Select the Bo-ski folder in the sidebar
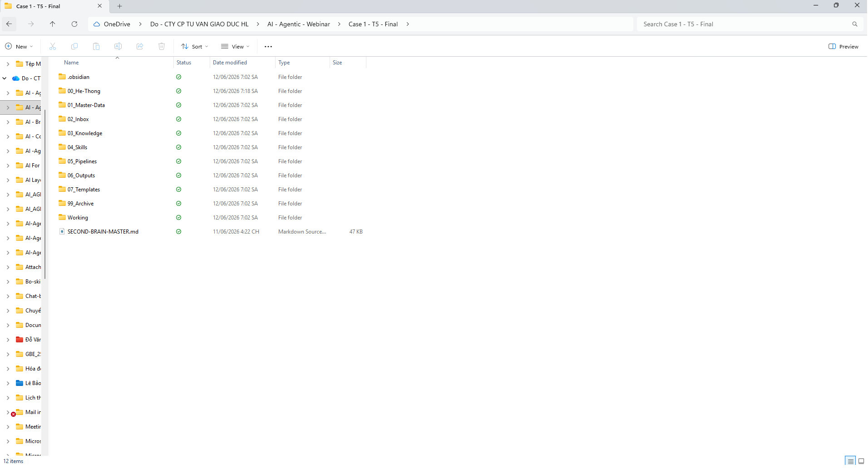 [28, 281]
